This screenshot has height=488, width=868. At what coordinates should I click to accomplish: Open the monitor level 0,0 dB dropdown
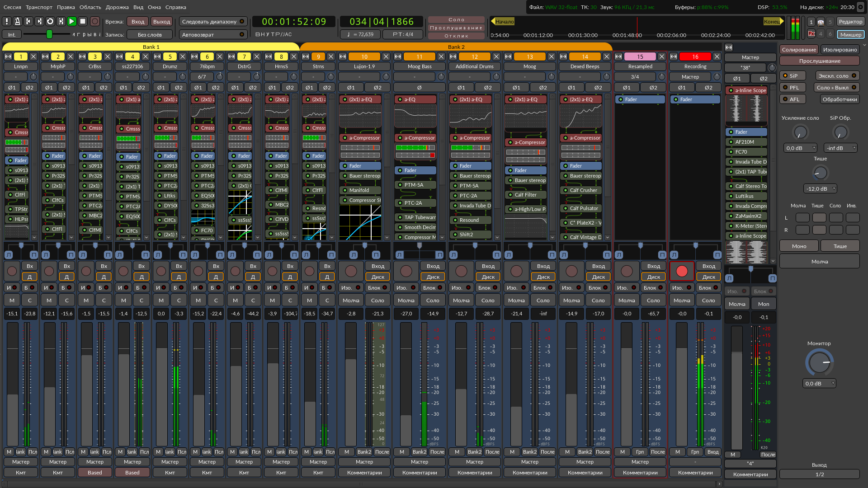coord(819,383)
